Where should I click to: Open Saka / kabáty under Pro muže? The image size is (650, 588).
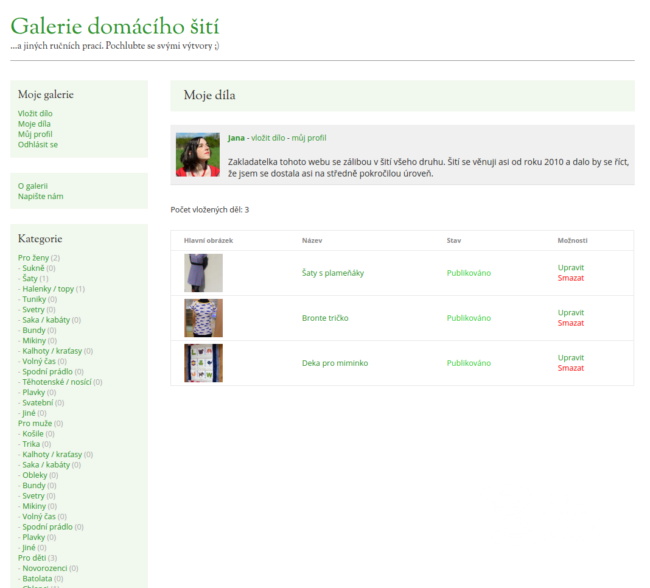[46, 465]
